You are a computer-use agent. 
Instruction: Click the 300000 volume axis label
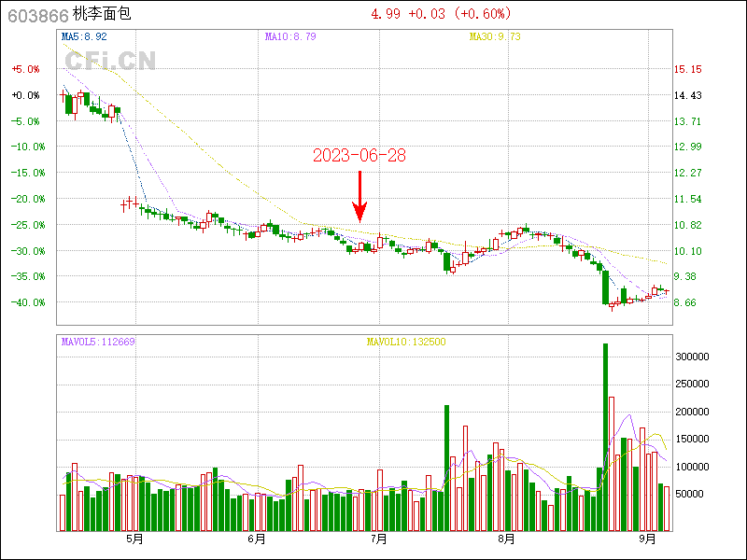coord(692,357)
